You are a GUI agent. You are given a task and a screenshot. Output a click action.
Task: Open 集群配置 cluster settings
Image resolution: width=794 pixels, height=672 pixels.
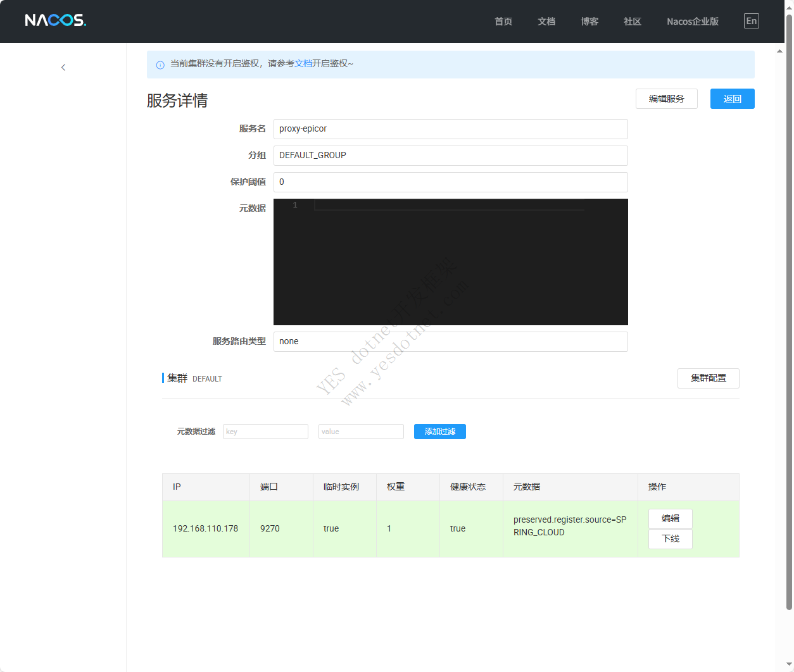pos(709,378)
